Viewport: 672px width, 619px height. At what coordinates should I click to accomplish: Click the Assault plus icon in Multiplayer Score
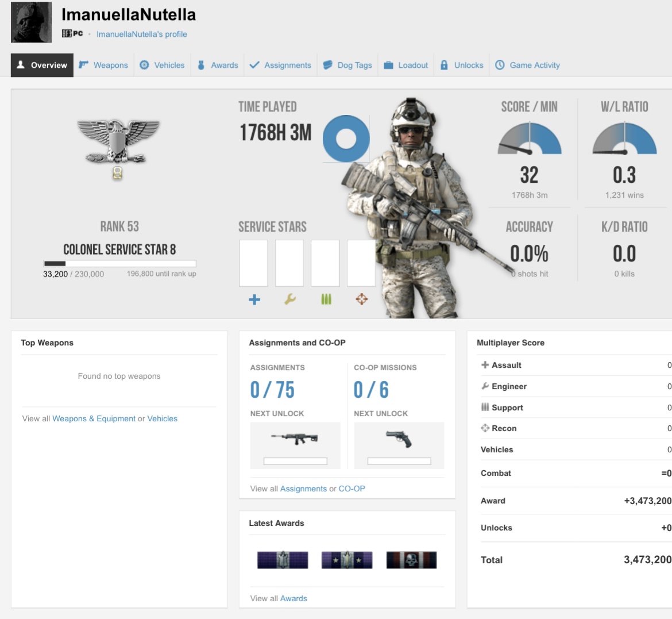pos(485,365)
